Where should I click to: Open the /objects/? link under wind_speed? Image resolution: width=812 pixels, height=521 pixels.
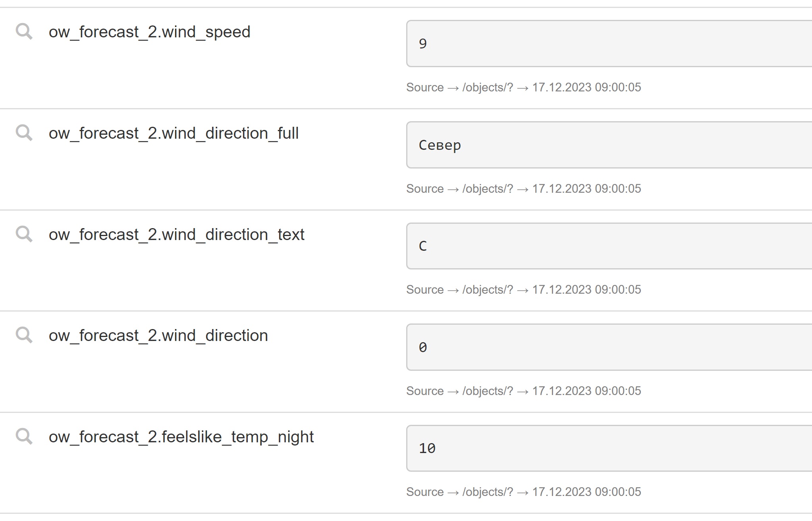click(488, 87)
